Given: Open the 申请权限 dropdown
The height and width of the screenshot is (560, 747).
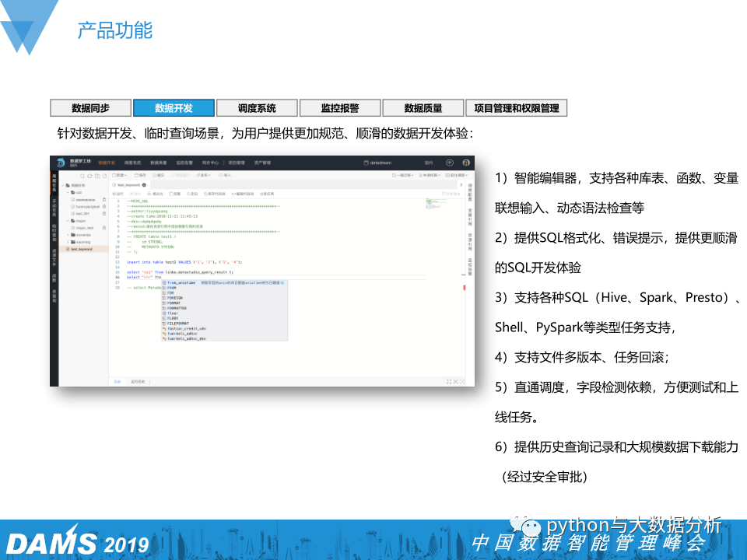Looking at the screenshot, I should (430, 175).
